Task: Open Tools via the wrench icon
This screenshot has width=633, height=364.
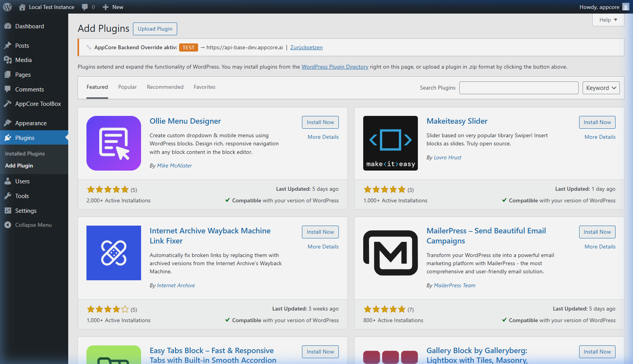Action: 8,196
